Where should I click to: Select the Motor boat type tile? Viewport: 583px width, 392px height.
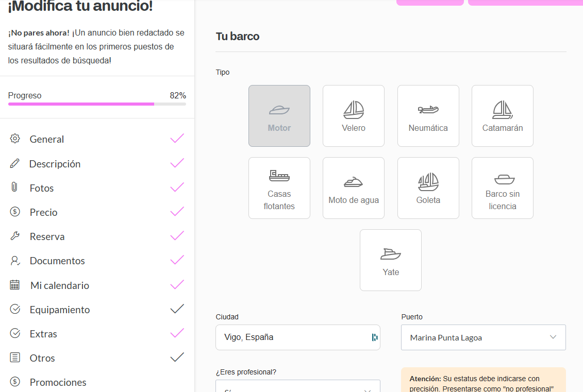pyautogui.click(x=279, y=116)
